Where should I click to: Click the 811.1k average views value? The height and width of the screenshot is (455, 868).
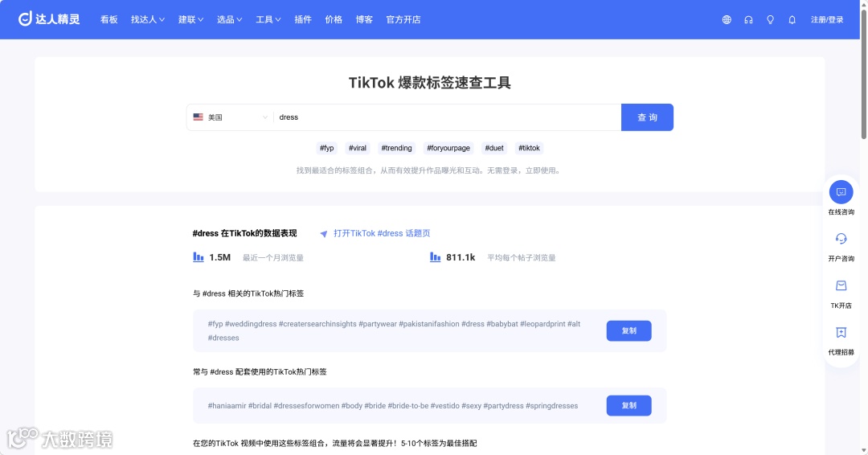[x=461, y=257]
